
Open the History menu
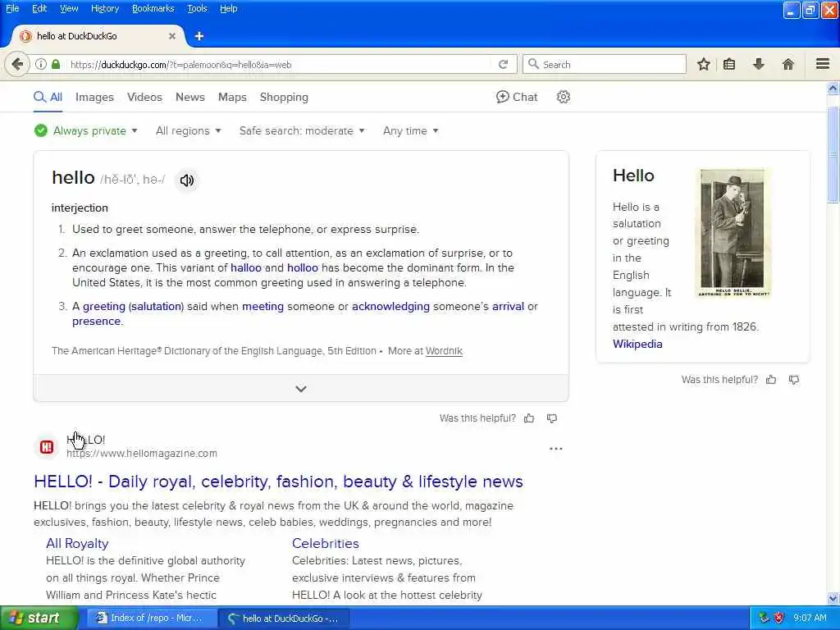[105, 8]
